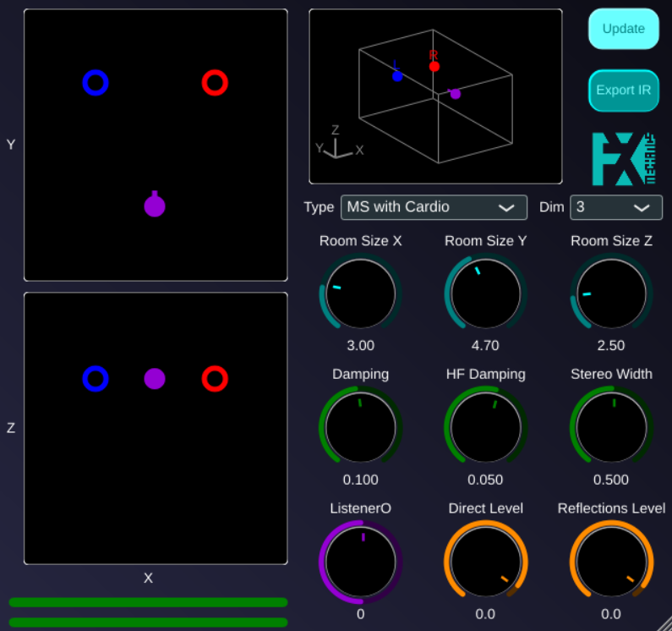Click the red right speaker marker in XZ view
The image size is (672, 631).
click(215, 378)
